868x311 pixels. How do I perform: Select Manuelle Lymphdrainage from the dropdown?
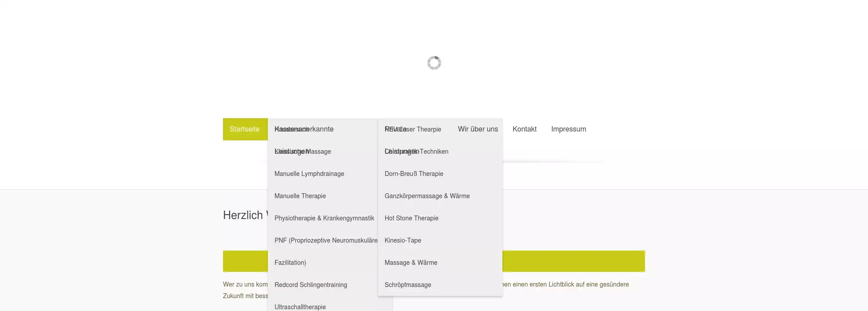(x=309, y=174)
